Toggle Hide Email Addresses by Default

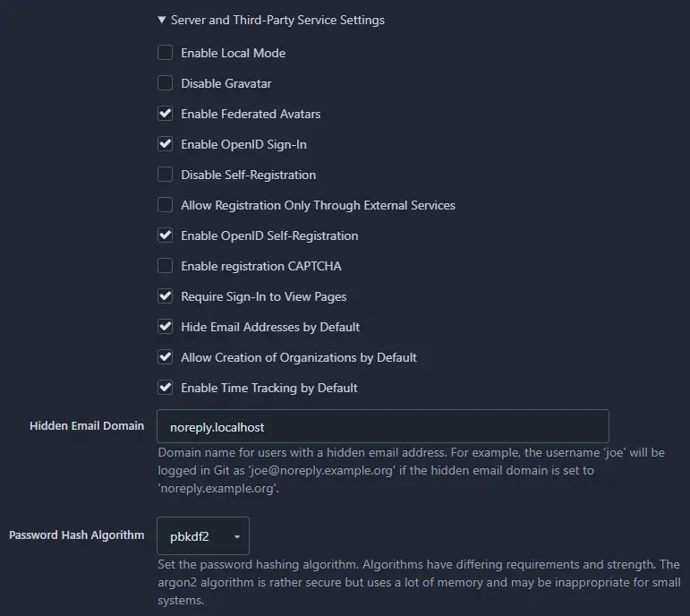[x=165, y=327]
